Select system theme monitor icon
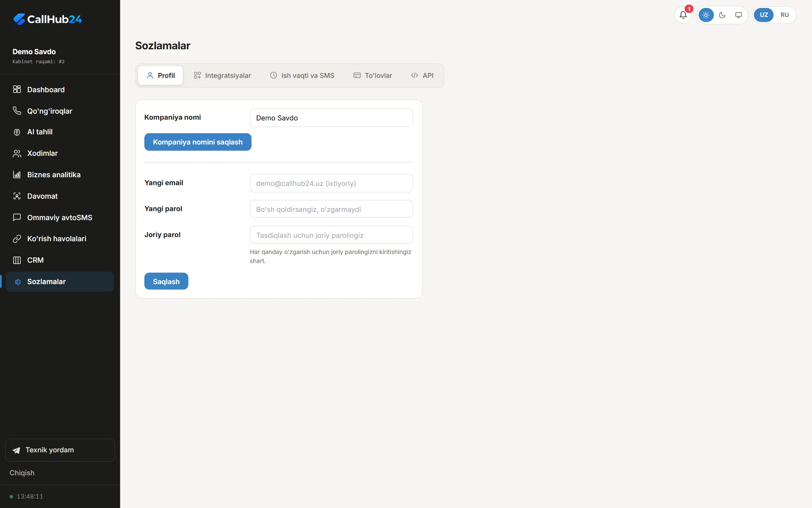 (738, 15)
